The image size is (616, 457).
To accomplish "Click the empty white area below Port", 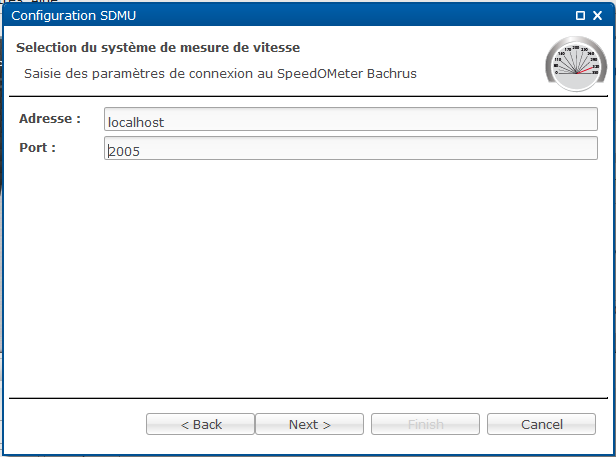I will pyautogui.click(x=308, y=275).
